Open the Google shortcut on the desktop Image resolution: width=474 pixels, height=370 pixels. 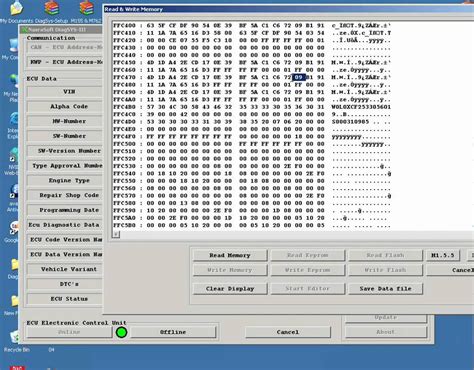[14, 228]
